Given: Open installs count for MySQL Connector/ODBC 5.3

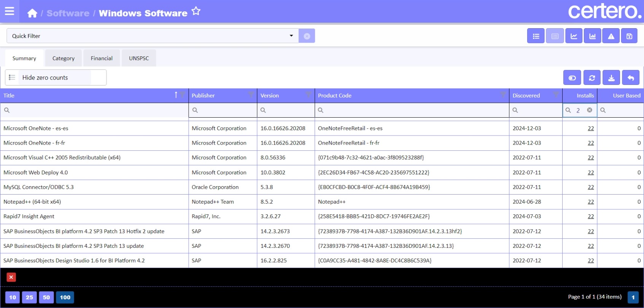Looking at the screenshot, I should pyautogui.click(x=591, y=187).
